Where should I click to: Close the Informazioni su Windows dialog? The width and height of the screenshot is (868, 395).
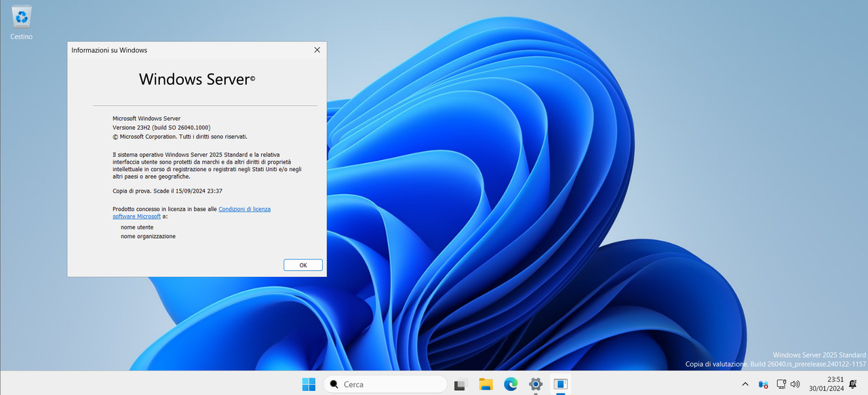tap(317, 50)
